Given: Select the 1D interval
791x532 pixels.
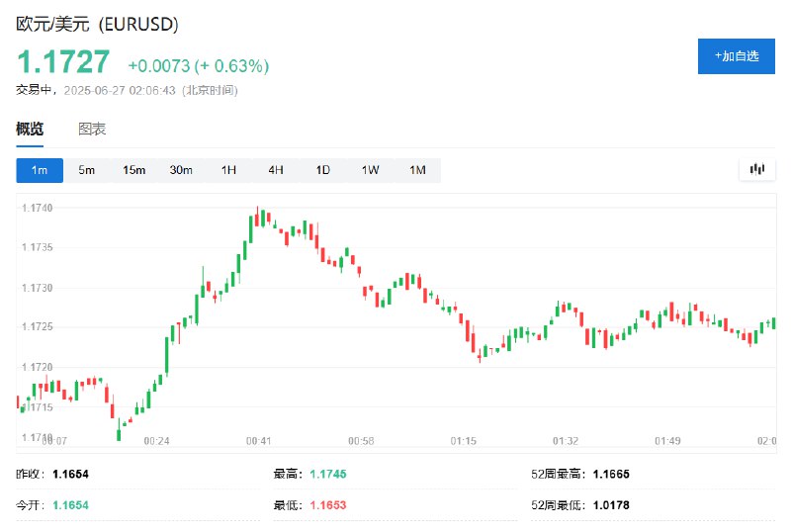Looking at the screenshot, I should [323, 170].
